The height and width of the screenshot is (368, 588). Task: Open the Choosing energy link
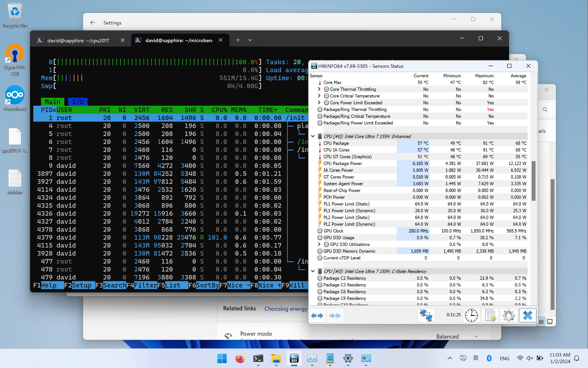pyautogui.click(x=286, y=309)
